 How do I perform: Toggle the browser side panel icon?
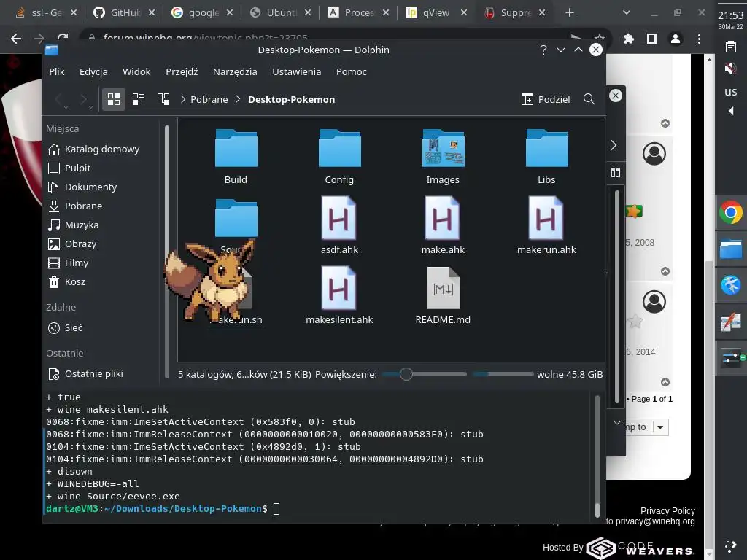click(652, 39)
